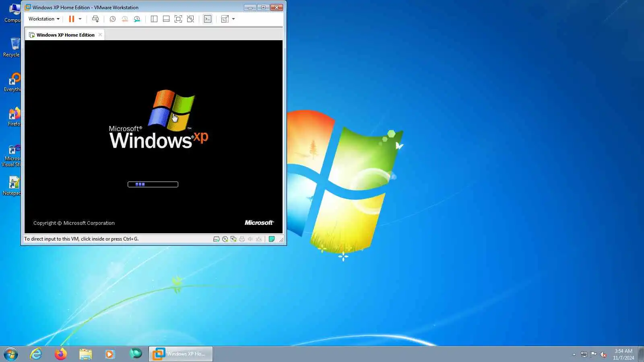The image size is (644, 362).
Task: Click the taskbar clock showing 3:54 AM
Action: click(x=623, y=354)
